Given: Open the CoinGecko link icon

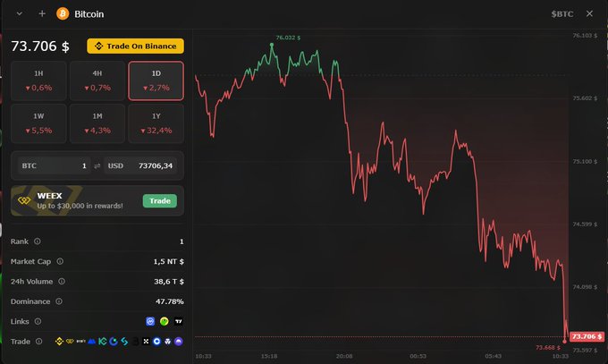Looking at the screenshot, I should click(x=165, y=321).
